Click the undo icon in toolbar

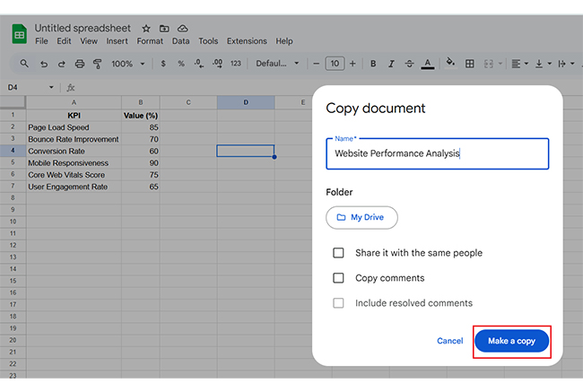(43, 64)
